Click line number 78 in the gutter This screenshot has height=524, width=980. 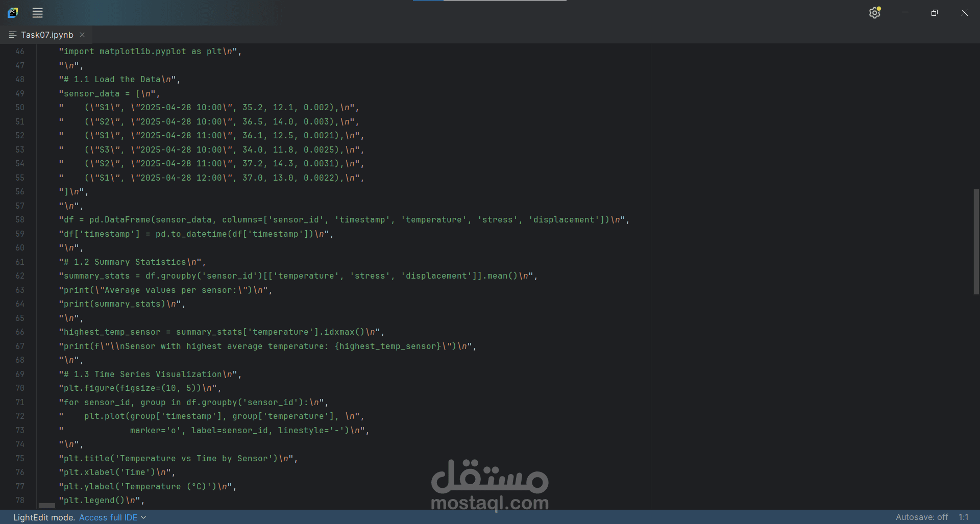tap(20, 501)
